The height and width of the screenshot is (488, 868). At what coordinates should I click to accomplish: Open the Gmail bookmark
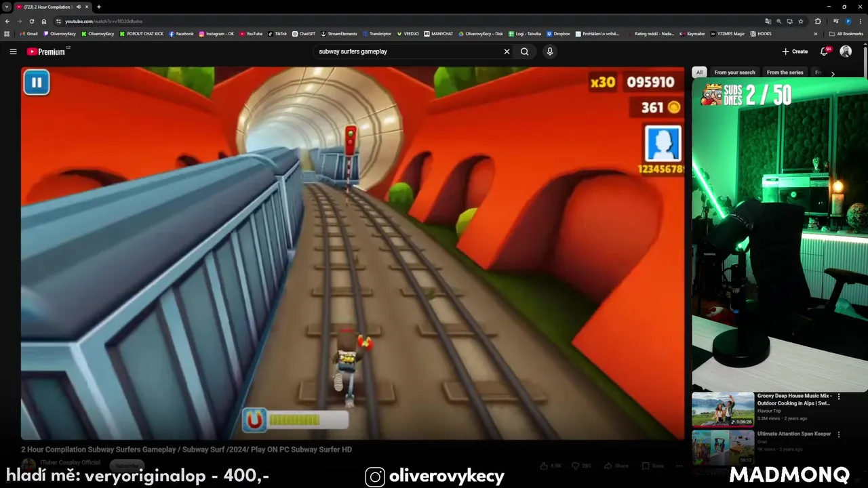tap(28, 34)
